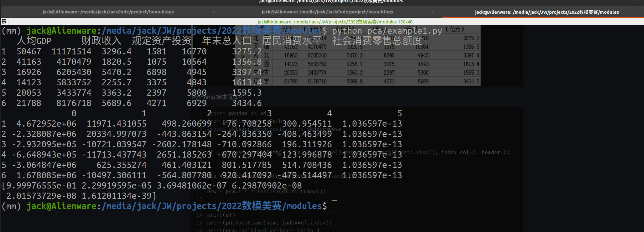This screenshot has width=644, height=232.
Task: Click the column header '规定资产投资'
Action: tap(161, 41)
